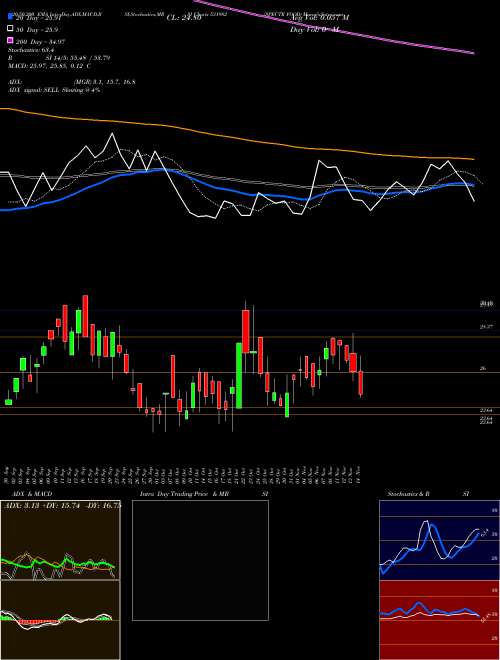Click the red RSI chart panel

click(x=439, y=620)
